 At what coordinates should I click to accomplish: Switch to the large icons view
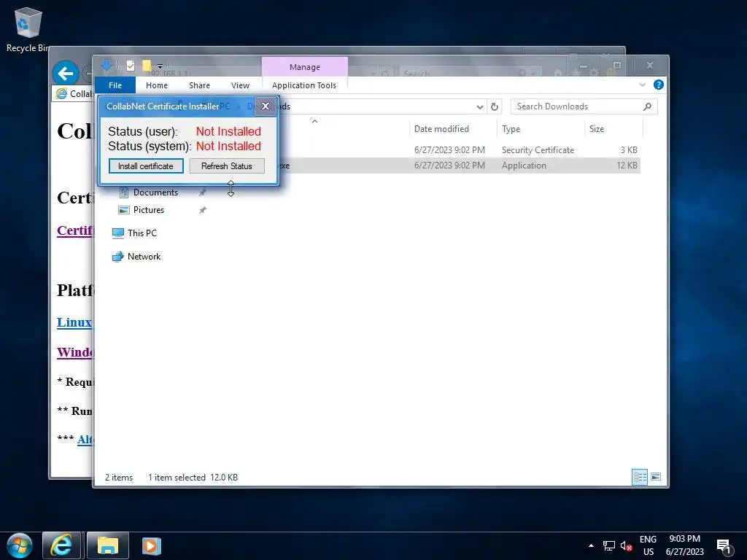click(x=656, y=477)
